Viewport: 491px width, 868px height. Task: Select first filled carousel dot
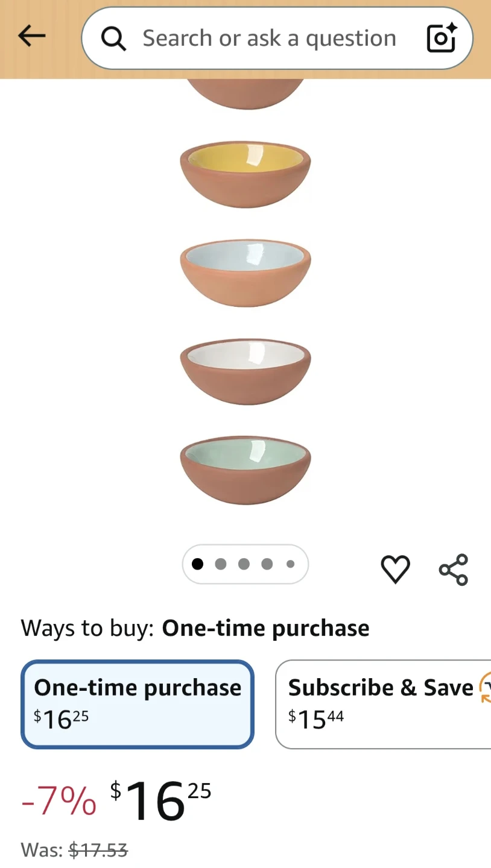[197, 564]
